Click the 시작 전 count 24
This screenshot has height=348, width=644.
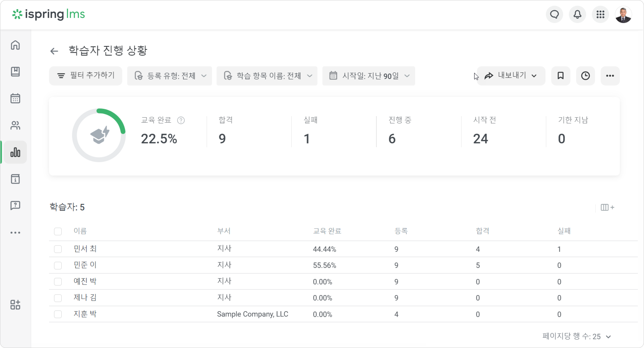(x=481, y=139)
